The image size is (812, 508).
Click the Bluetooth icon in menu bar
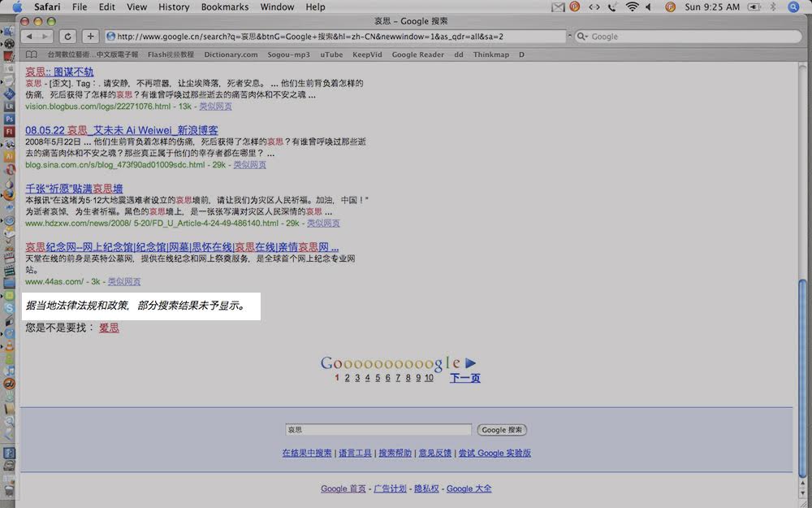pyautogui.click(x=773, y=7)
